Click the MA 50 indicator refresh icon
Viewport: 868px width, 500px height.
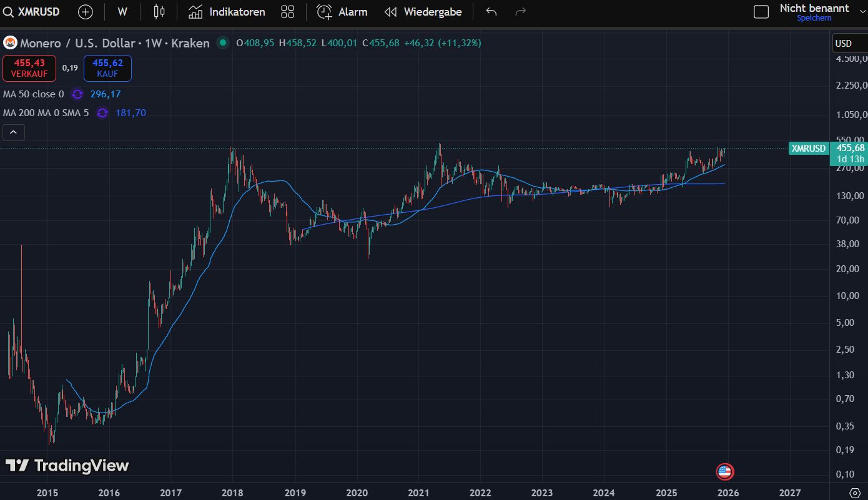click(x=77, y=94)
